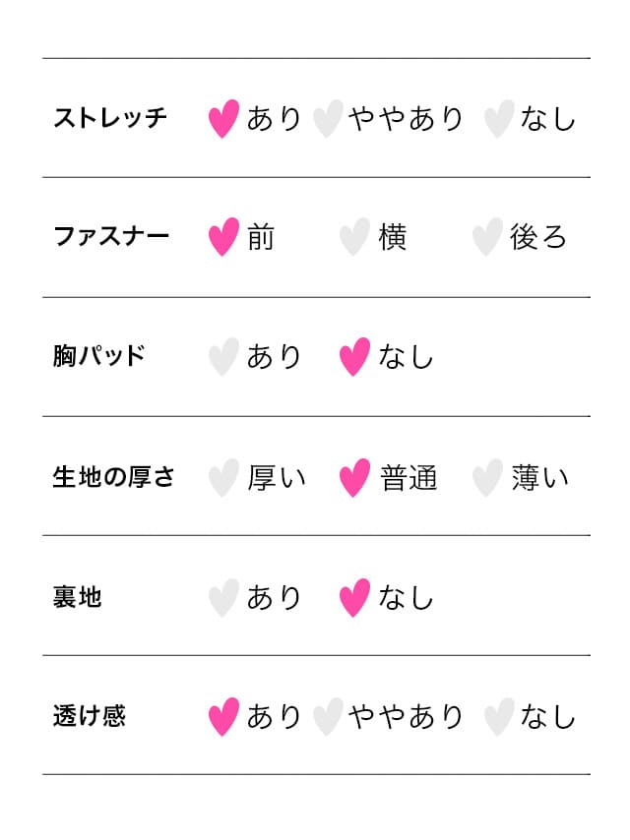The height and width of the screenshot is (840, 630).
Task: Click pink heart for 透け感 あり
Action: 223,717
